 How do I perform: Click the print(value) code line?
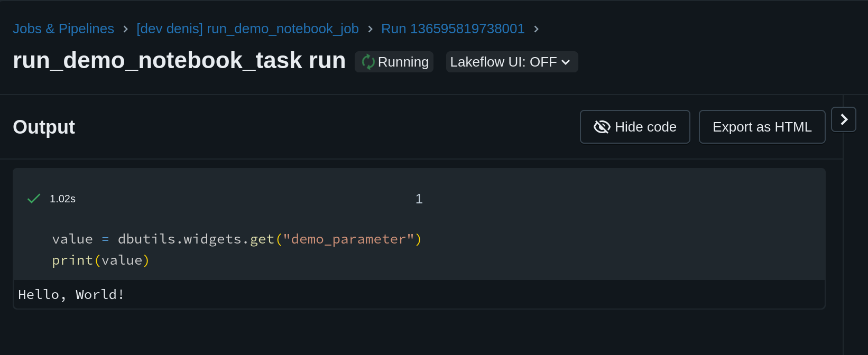click(x=101, y=260)
